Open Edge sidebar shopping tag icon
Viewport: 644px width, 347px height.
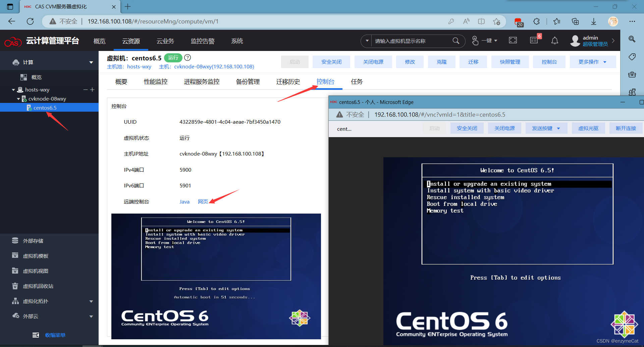(x=632, y=57)
